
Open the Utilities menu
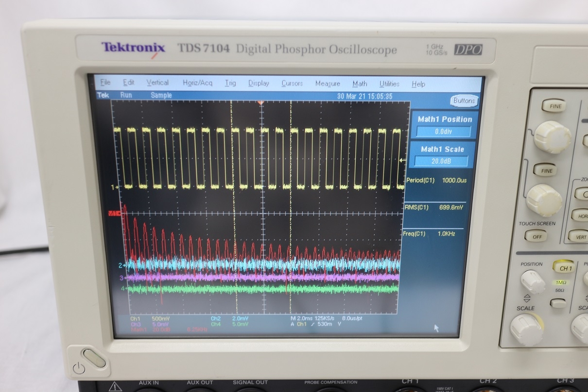(389, 84)
